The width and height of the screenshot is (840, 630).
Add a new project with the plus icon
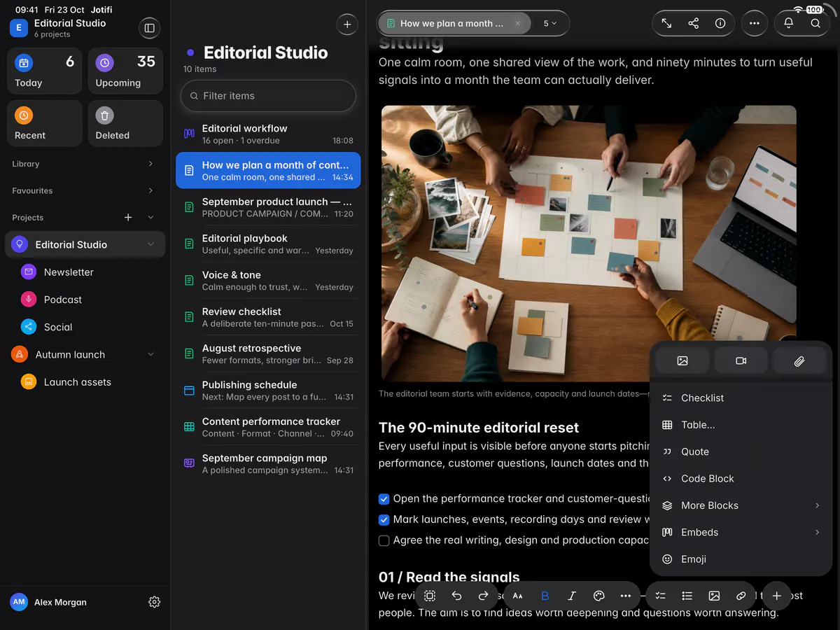(x=128, y=218)
